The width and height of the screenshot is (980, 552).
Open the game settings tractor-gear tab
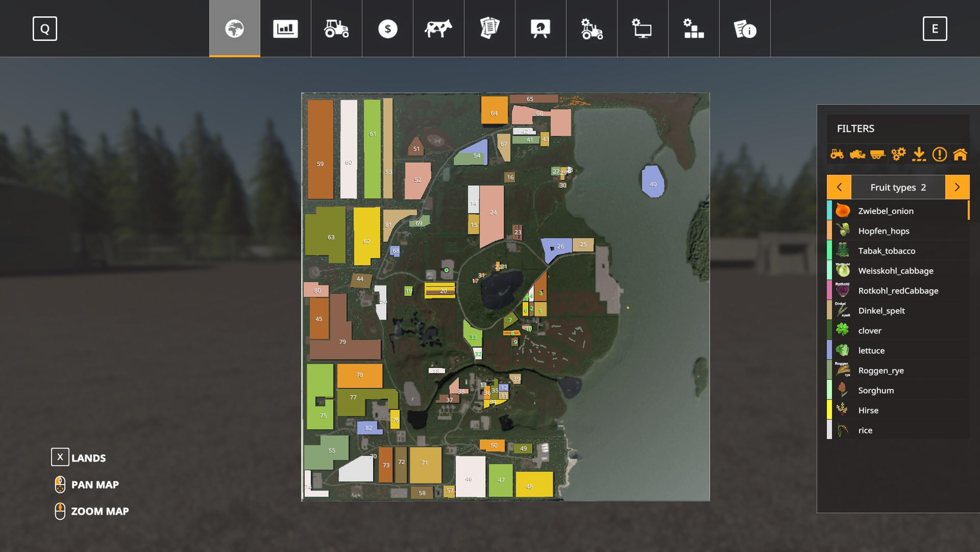pos(592,28)
